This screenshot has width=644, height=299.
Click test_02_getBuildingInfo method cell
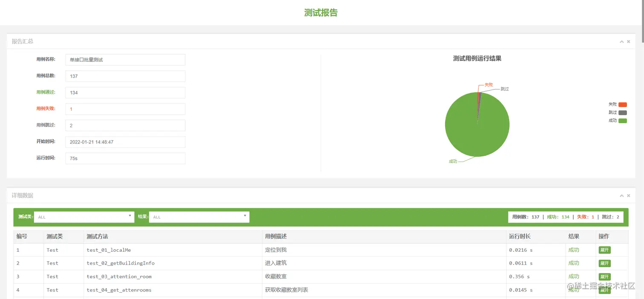(172, 263)
